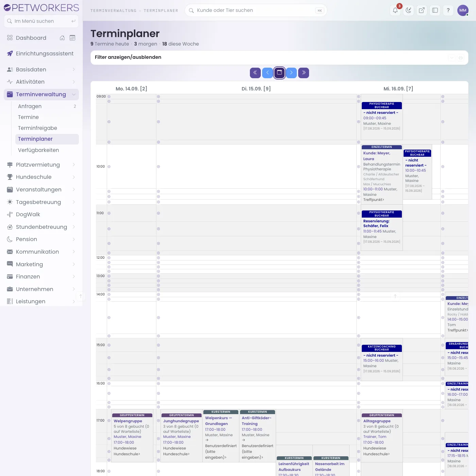Focus the Kunde oder Tier suchen field
The height and width of the screenshot is (476, 476).
click(256, 10)
